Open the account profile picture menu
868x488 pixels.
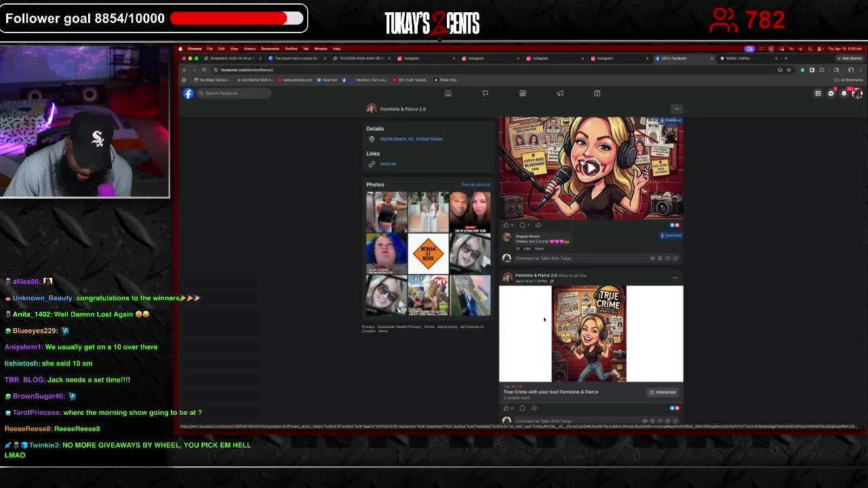pyautogui.click(x=856, y=94)
